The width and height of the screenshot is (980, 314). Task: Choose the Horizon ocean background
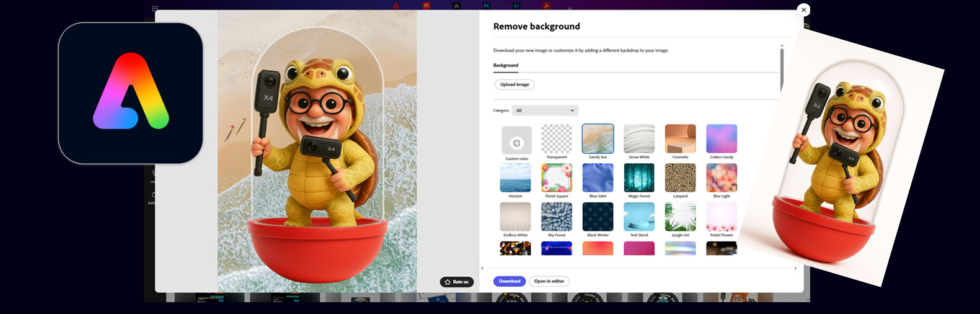click(x=516, y=178)
